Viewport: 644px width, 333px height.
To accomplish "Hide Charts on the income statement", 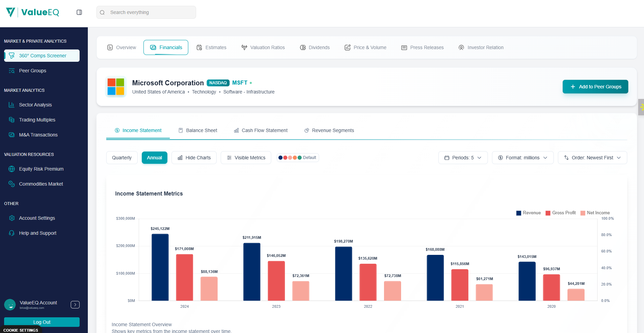I will click(x=194, y=158).
